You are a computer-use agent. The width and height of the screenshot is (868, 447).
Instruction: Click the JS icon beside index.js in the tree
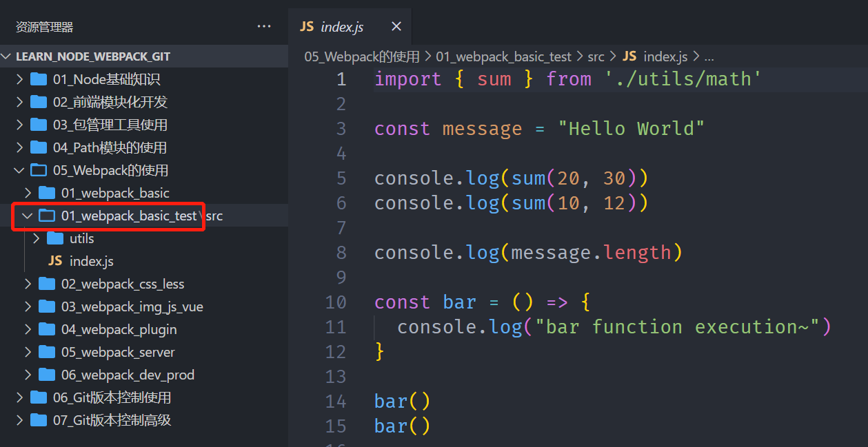click(x=55, y=262)
